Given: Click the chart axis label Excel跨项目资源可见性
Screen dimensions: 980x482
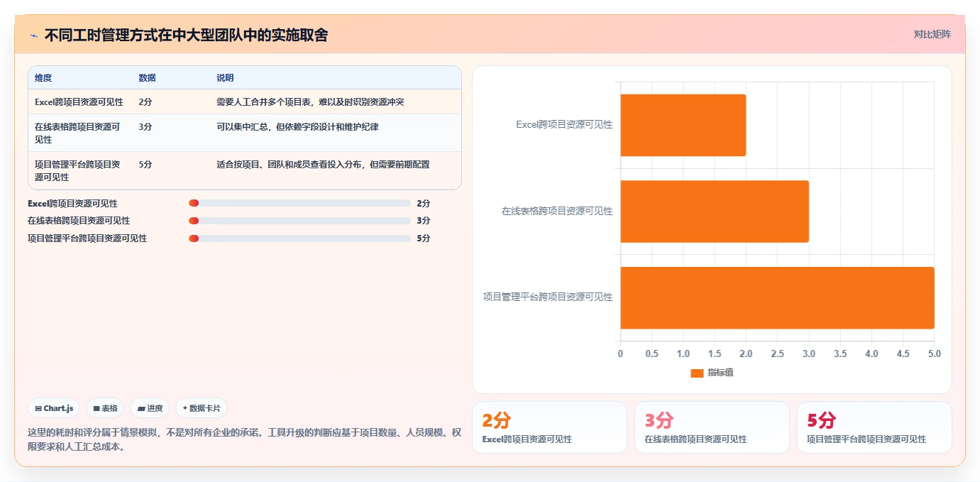Looking at the screenshot, I should pos(564,125).
